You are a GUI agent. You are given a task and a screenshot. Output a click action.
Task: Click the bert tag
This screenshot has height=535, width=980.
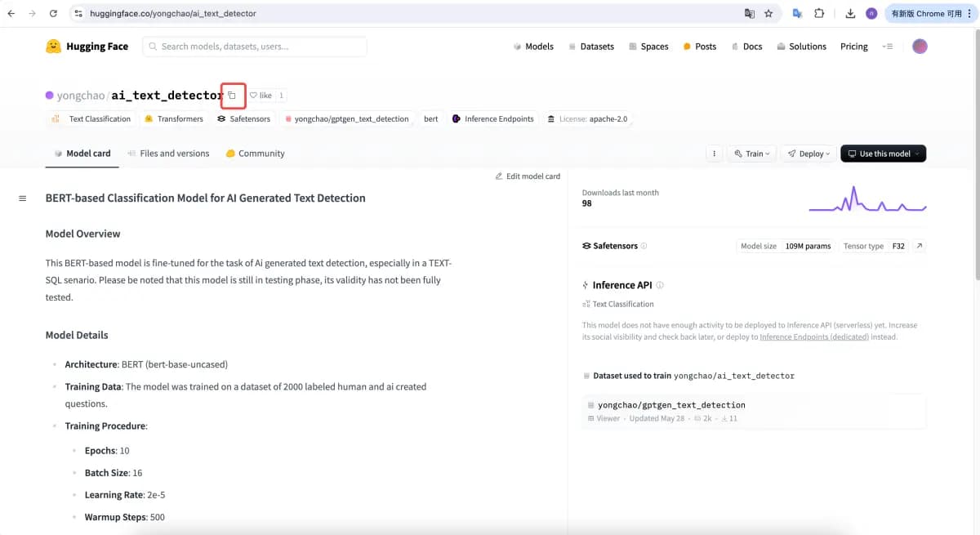coord(431,118)
